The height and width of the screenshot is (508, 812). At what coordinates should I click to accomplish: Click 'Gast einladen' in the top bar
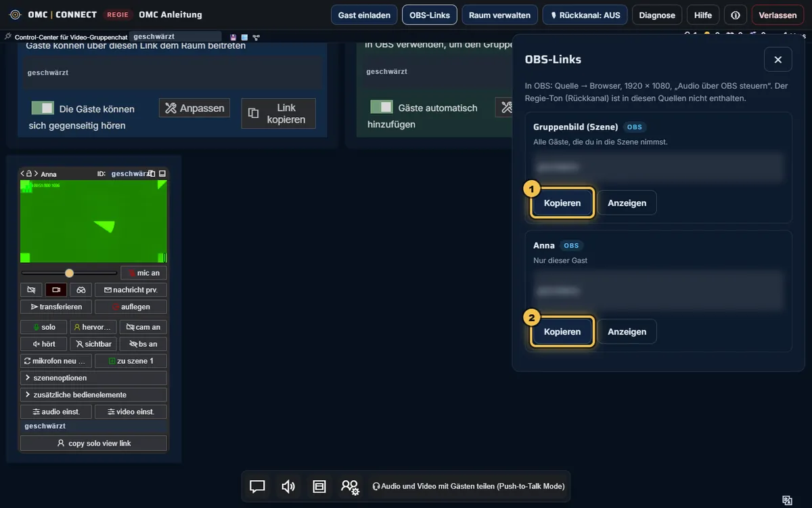tap(364, 15)
